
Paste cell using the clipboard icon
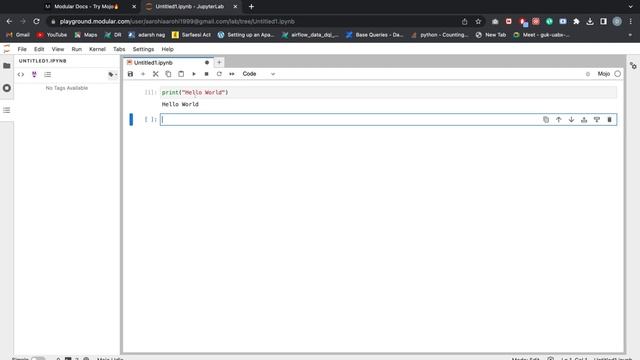pyautogui.click(x=181, y=74)
